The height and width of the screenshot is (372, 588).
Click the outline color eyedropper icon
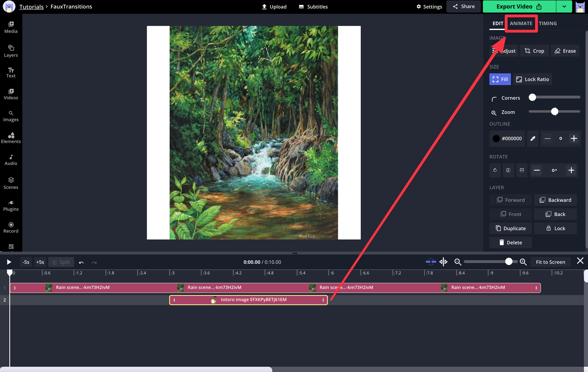(x=533, y=139)
